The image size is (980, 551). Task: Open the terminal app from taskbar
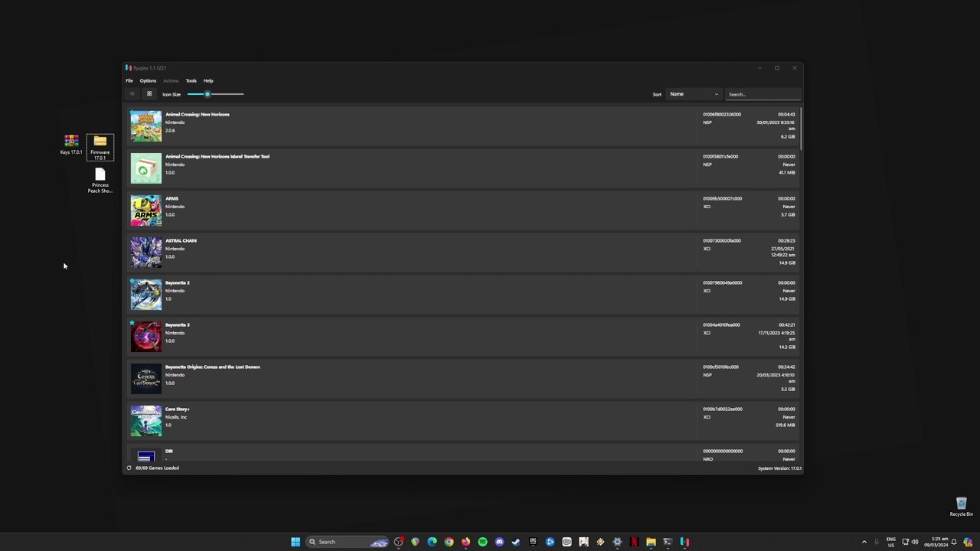tap(668, 542)
